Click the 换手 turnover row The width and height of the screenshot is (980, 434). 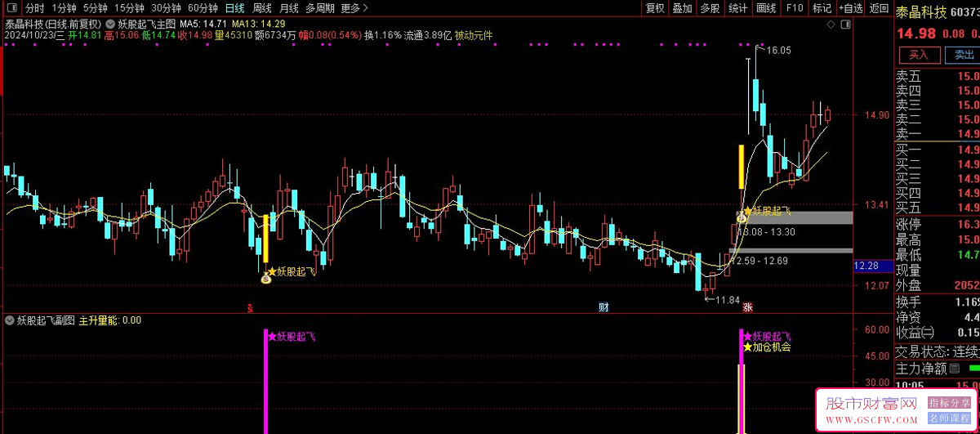(x=938, y=302)
